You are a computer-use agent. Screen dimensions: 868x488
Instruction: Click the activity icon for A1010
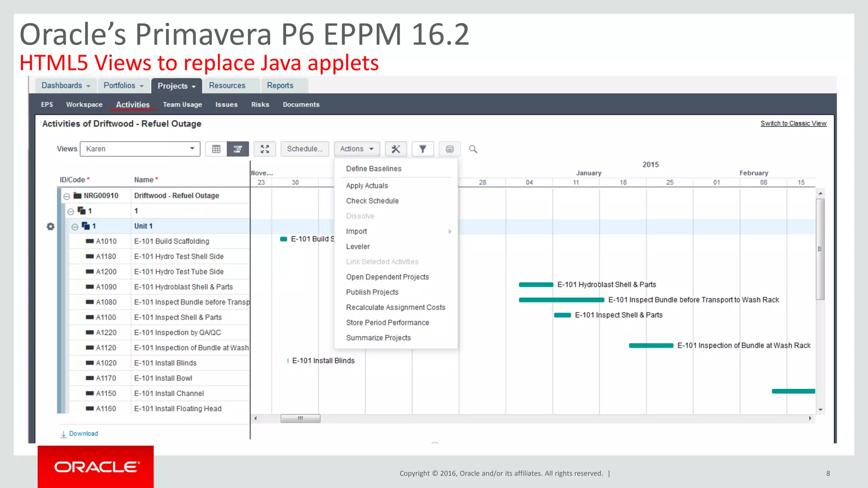(90, 241)
